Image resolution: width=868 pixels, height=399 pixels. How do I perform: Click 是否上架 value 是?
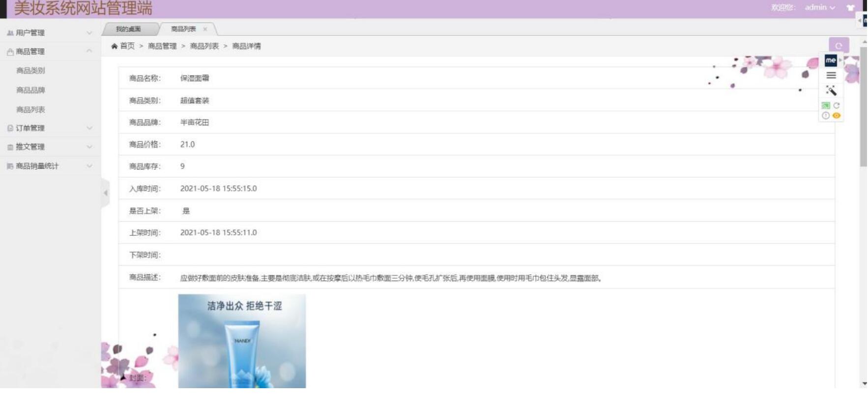[x=186, y=211]
